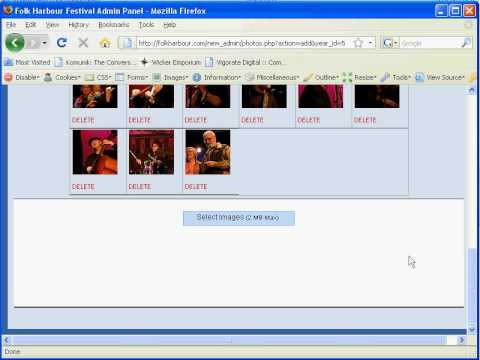The height and width of the screenshot is (360, 480).
Task: Open the Cookies dropdown in developer toolbar
Action: (x=68, y=77)
